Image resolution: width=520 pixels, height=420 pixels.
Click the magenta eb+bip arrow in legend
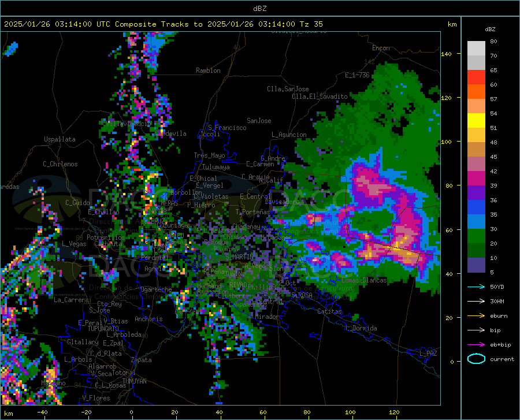[x=476, y=345]
